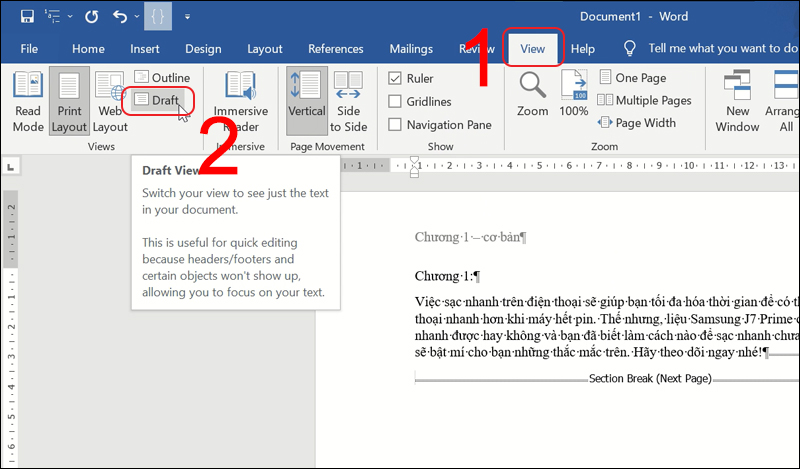Screen dimensions: 800x469
Task: Open Customize Quick Access Toolbar dropdown
Action: point(187,17)
